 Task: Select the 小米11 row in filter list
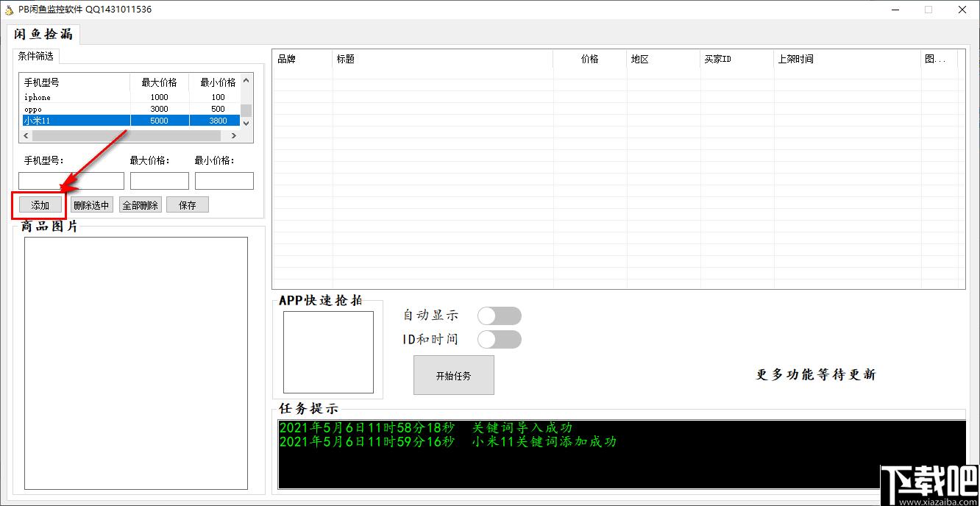tap(130, 121)
